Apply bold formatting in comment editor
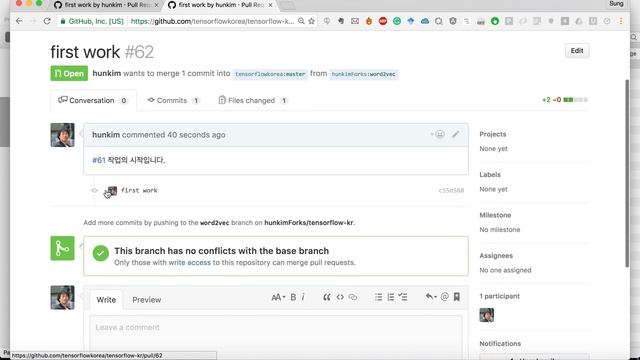Screen dimensions: 640x360 point(293,297)
